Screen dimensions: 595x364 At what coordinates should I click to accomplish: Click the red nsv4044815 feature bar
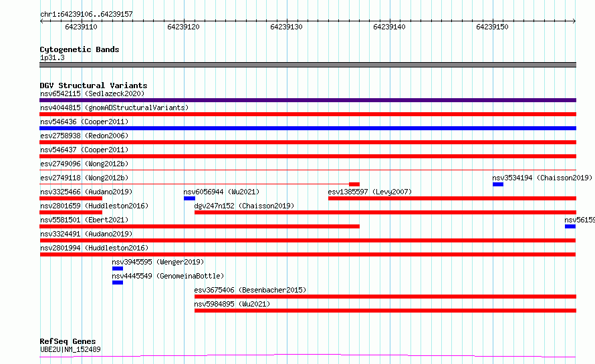(308, 114)
